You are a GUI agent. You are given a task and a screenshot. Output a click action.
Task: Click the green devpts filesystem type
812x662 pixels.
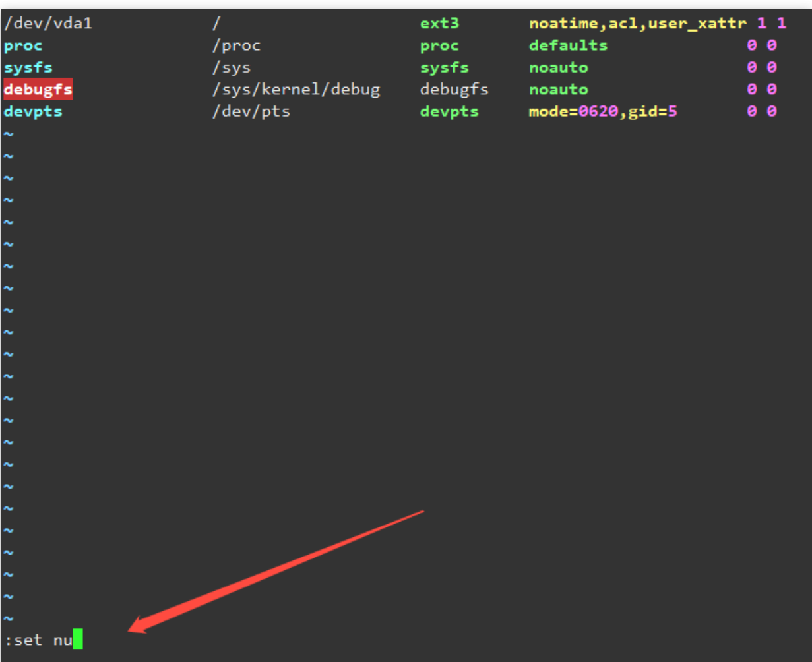pyautogui.click(x=449, y=111)
